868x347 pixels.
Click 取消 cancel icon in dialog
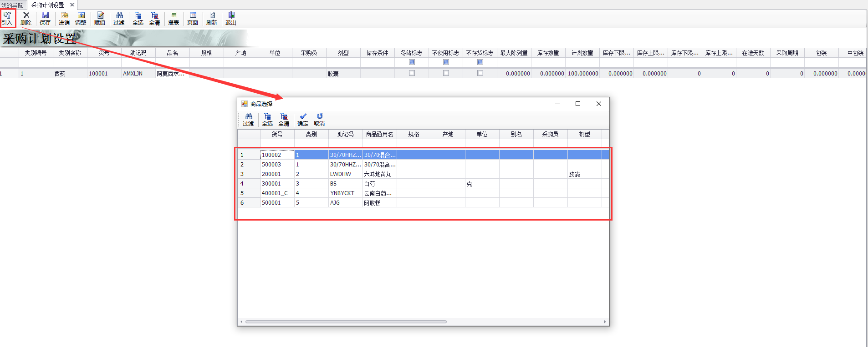coord(319,120)
